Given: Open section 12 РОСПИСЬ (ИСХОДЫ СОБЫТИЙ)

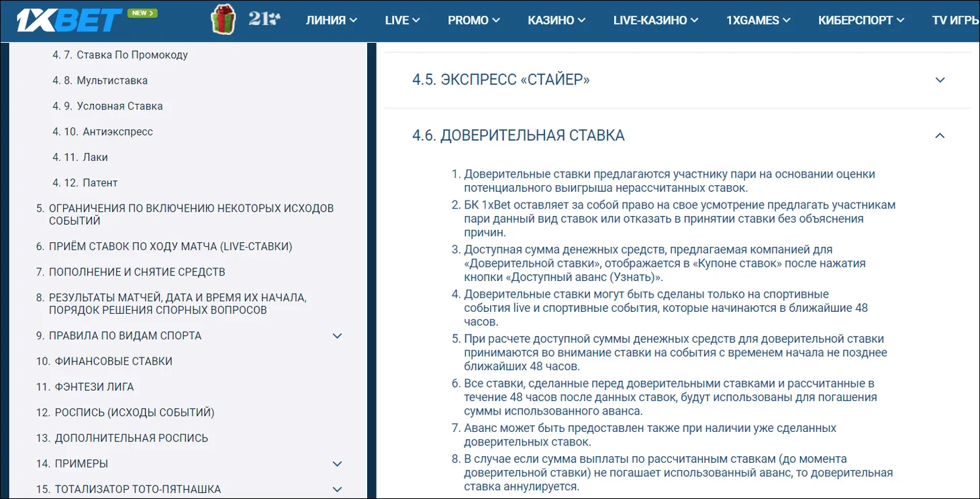Looking at the screenshot, I should (x=125, y=412).
